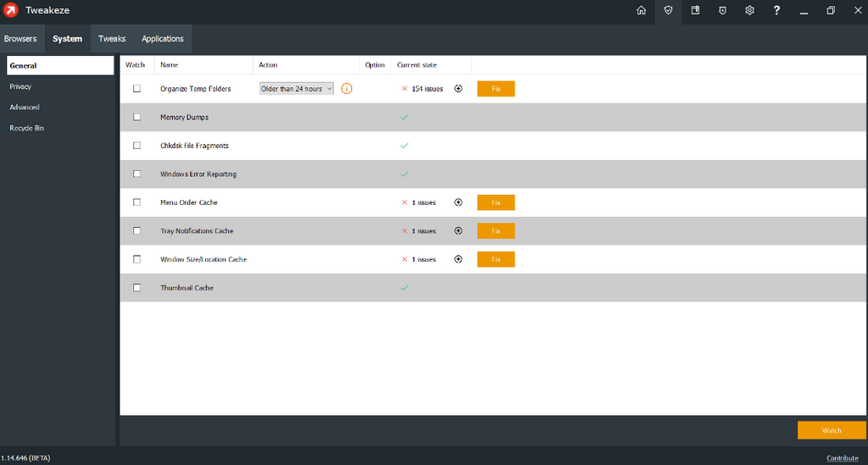Fix Window Size/Location Cache issue

(x=496, y=259)
